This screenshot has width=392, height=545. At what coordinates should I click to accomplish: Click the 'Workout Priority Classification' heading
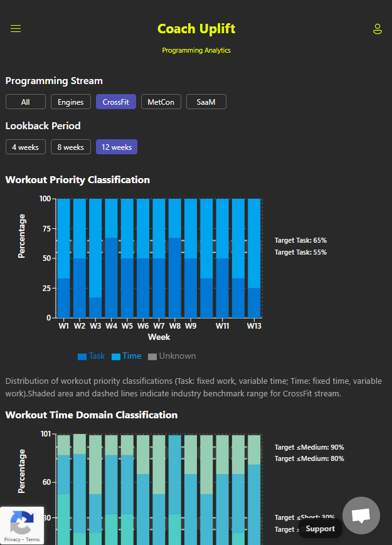(x=78, y=180)
